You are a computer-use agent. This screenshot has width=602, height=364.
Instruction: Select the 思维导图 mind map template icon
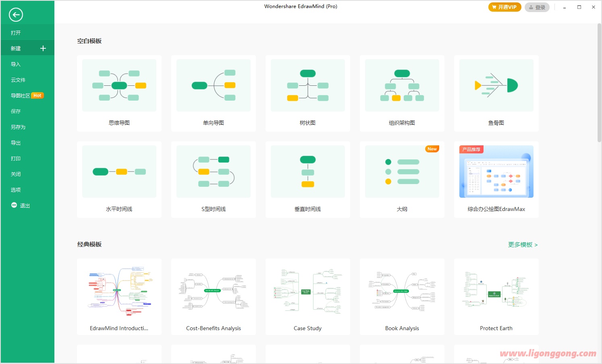(119, 85)
